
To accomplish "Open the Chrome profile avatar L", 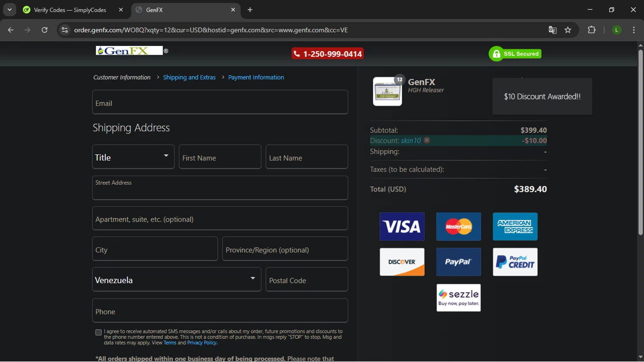I will [x=617, y=30].
